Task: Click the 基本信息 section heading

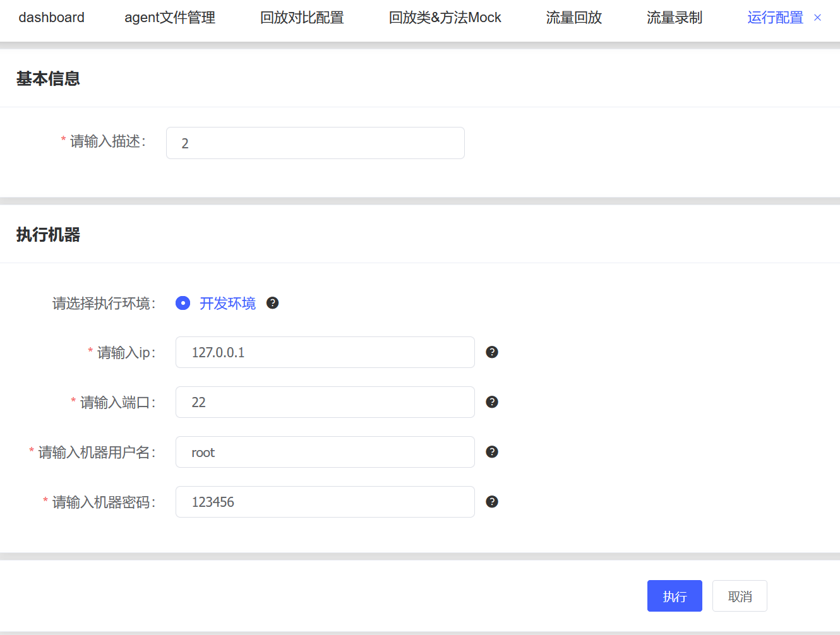Action: [48, 78]
